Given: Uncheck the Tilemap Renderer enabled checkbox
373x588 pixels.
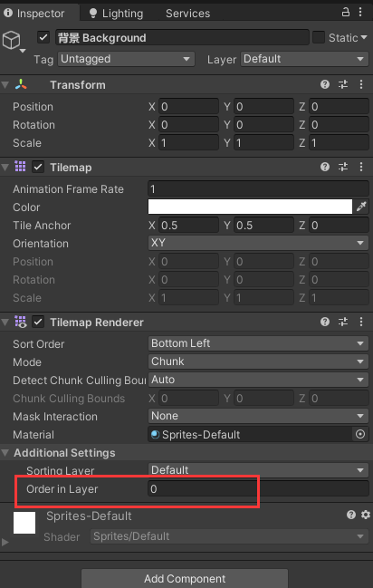Looking at the screenshot, I should pyautogui.click(x=38, y=322).
